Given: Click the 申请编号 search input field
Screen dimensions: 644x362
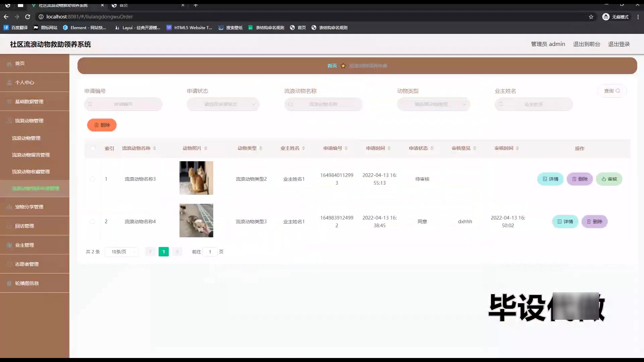Looking at the screenshot, I should (x=123, y=104).
